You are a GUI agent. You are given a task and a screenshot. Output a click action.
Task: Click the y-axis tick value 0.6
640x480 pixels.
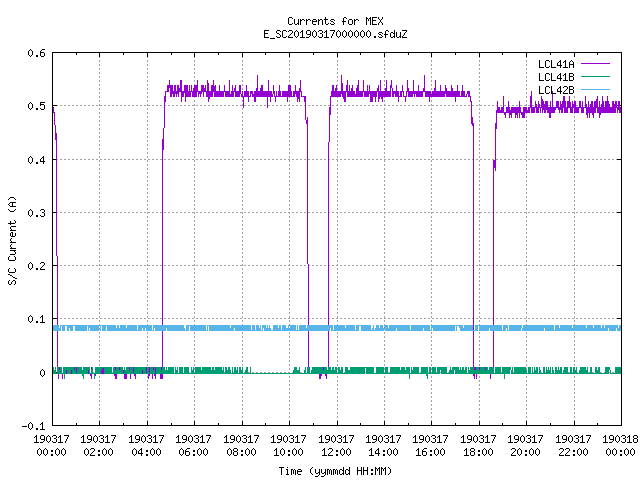point(36,53)
